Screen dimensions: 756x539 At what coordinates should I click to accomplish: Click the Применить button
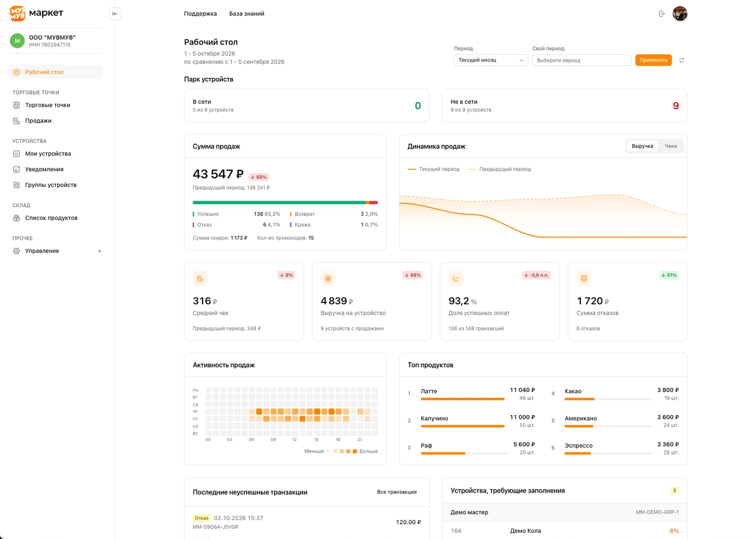(653, 60)
